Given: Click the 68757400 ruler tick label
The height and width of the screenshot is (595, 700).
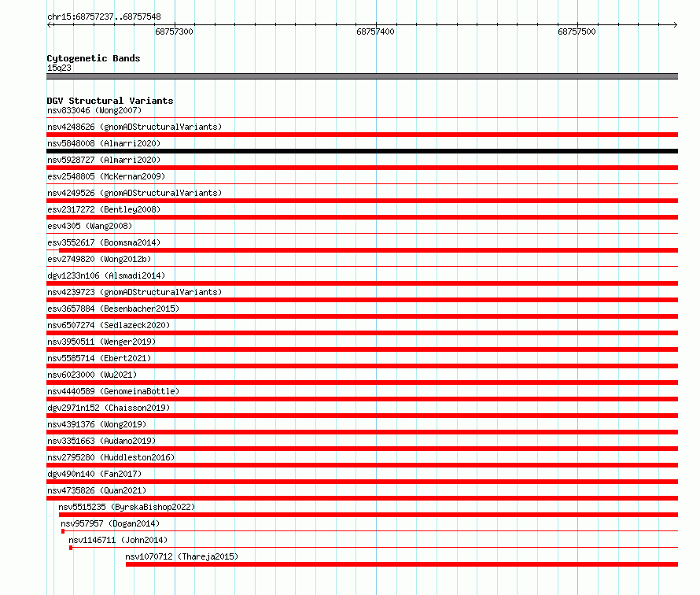Looking at the screenshot, I should click(x=375, y=31).
